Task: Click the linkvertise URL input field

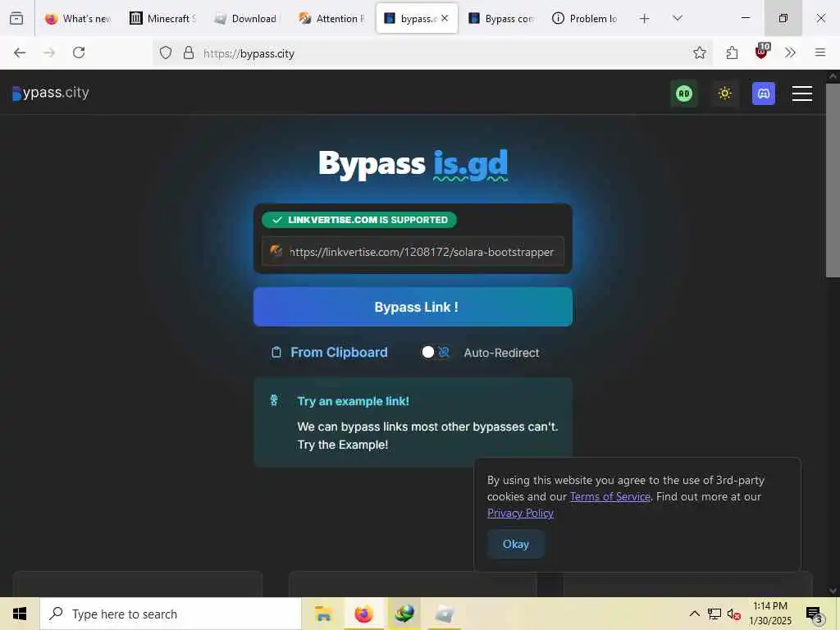Action: [413, 251]
